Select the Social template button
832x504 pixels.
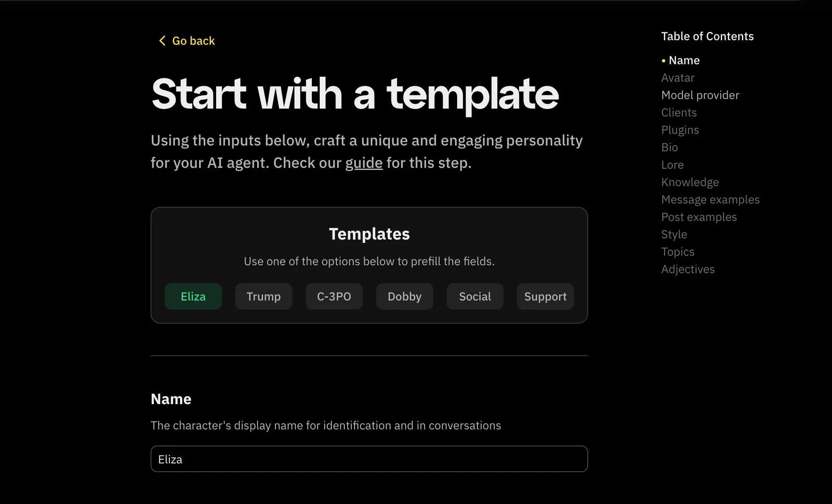pyautogui.click(x=475, y=296)
